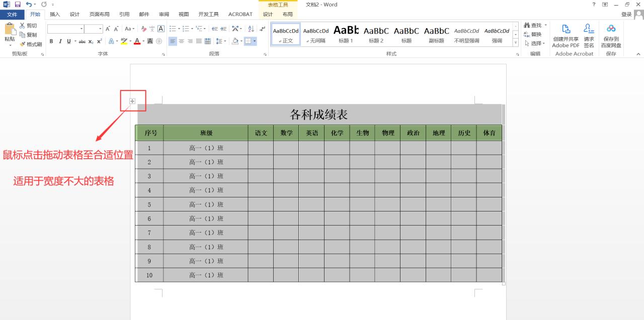The height and width of the screenshot is (320, 644).
Task: Apply the 副标题 subtitle style
Action: tap(437, 34)
